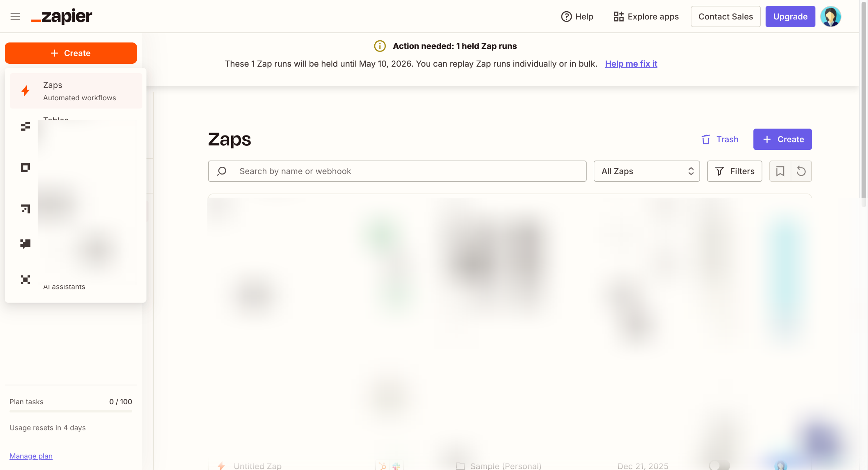Click the info icon beside Action needed
Screen dimensions: 868x470
[380, 46]
